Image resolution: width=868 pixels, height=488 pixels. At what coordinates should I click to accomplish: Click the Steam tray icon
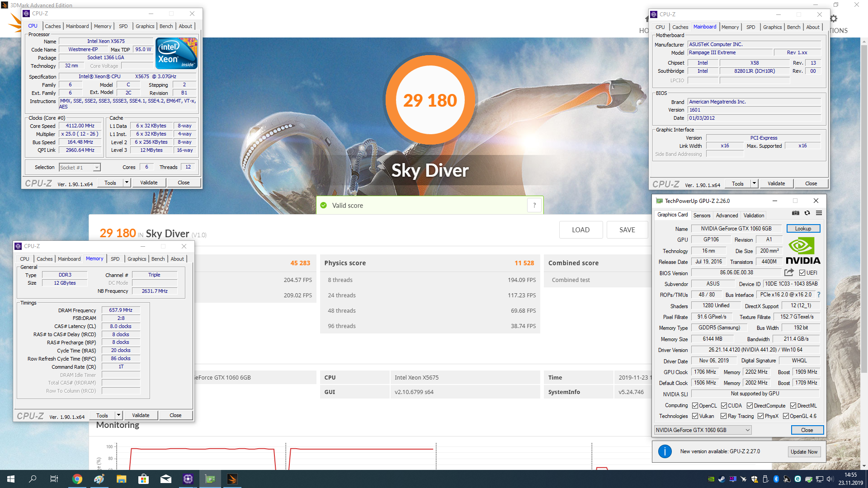coord(722,479)
